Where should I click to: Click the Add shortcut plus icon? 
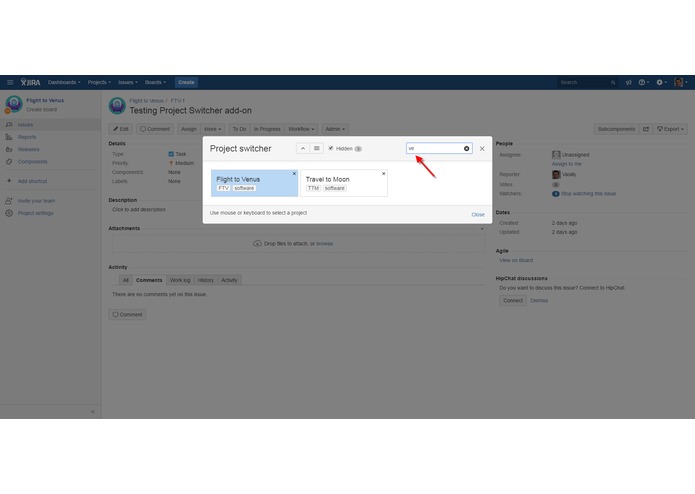pyautogui.click(x=9, y=181)
